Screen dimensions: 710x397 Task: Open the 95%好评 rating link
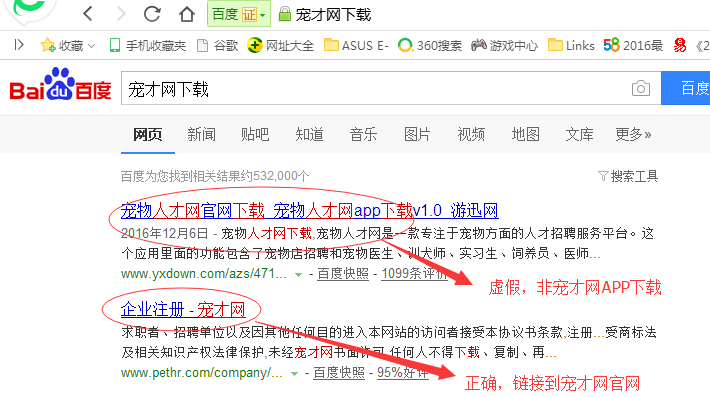tap(403, 373)
